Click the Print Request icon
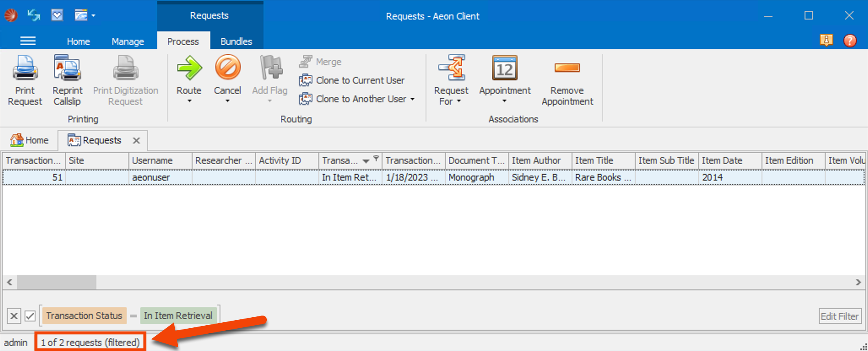This screenshot has width=868, height=351. coord(25,69)
